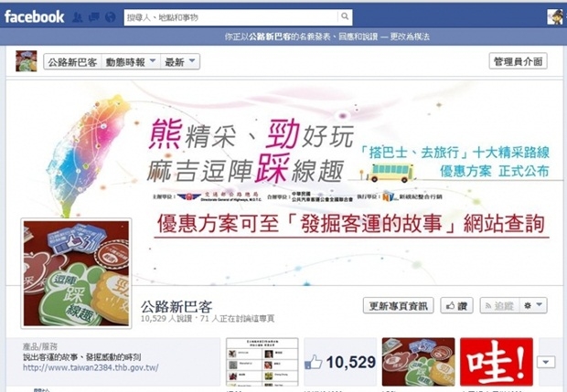Click small page avatar beside 公路新巴客
This screenshot has height=392, width=567.
[x=26, y=61]
